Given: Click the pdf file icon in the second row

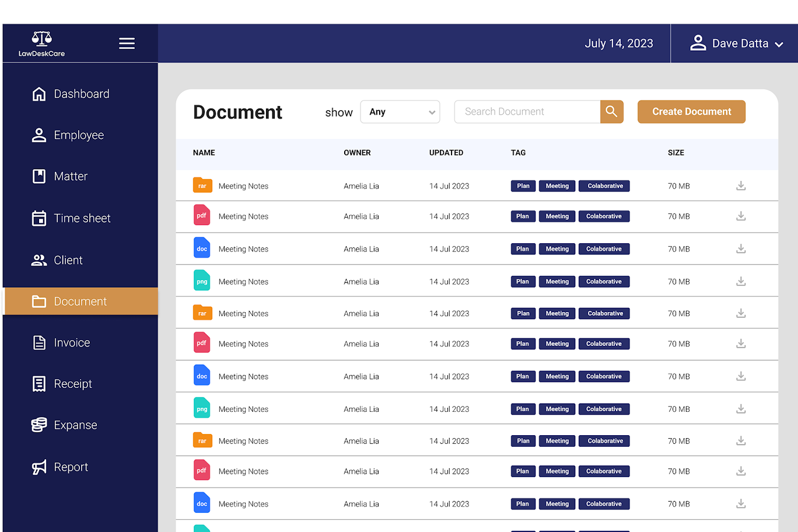Looking at the screenshot, I should (x=202, y=215).
